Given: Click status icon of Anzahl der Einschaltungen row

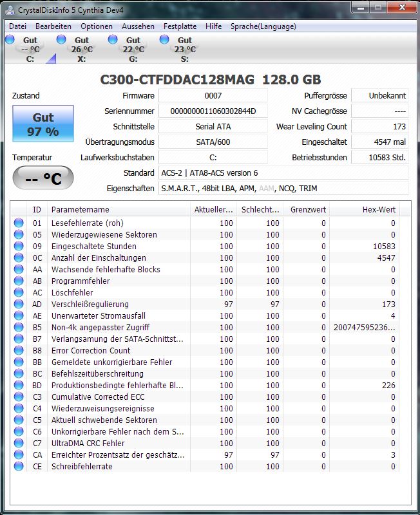Looking at the screenshot, I should pyautogui.click(x=19, y=257).
